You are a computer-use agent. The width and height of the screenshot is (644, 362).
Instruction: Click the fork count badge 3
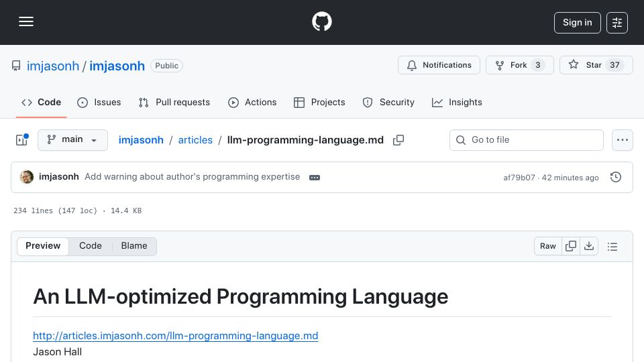(x=537, y=65)
